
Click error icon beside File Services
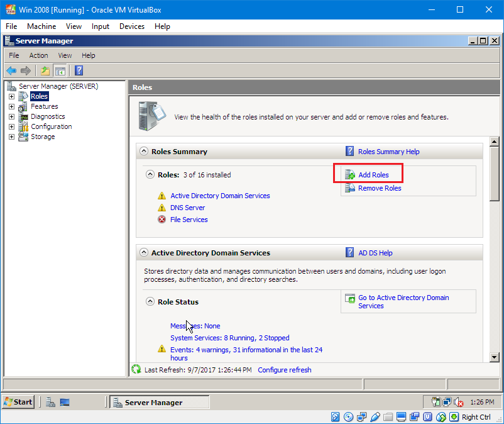point(162,220)
